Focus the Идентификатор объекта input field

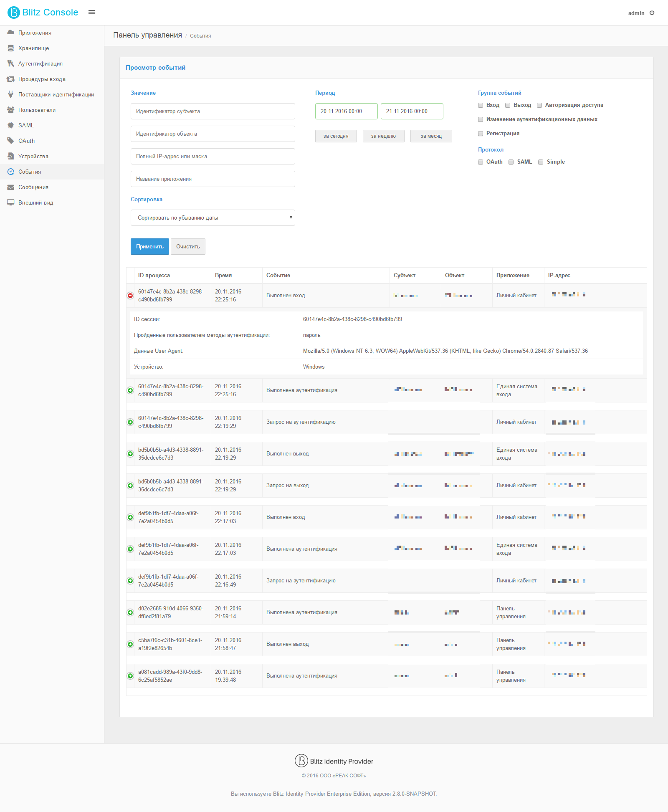point(213,134)
